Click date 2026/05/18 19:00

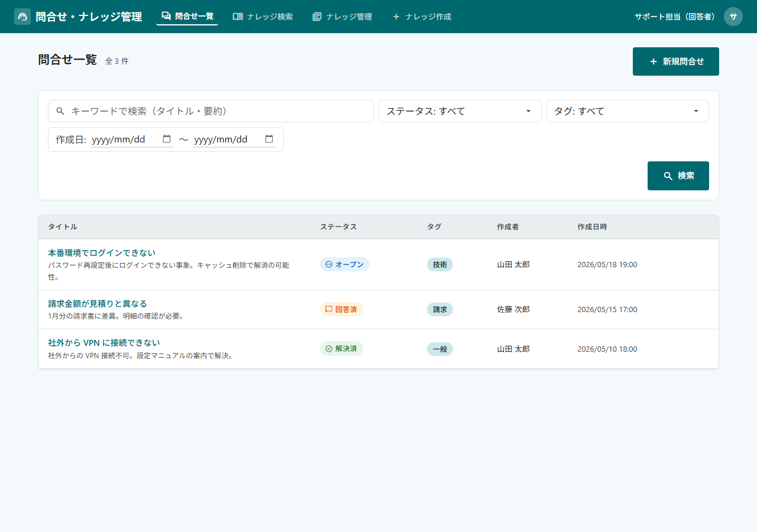(607, 264)
